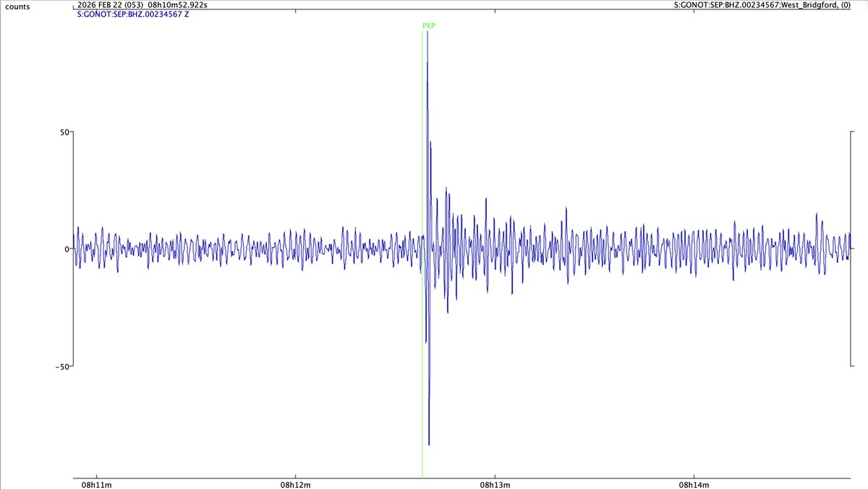This screenshot has width=868, height=490.
Task: Click the date text 2026 FEB 22 (053)
Action: click(111, 4)
